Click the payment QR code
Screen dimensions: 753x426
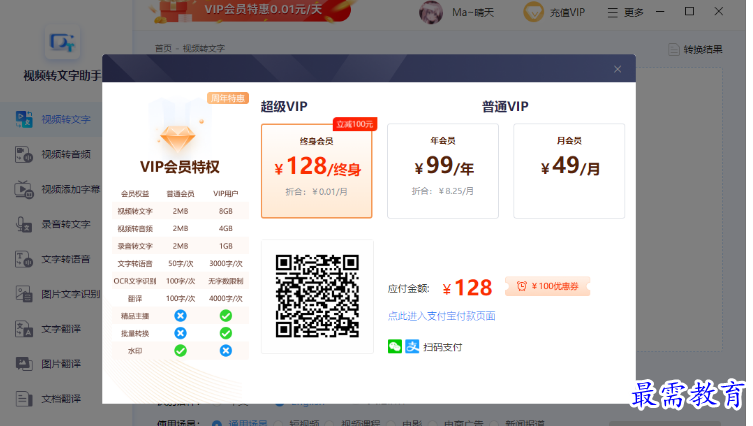(317, 296)
